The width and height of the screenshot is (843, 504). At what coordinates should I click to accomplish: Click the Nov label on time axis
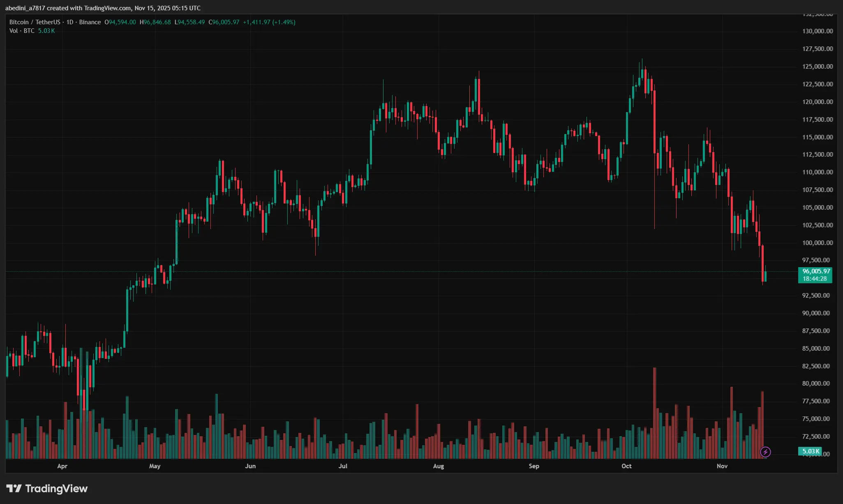[722, 466]
